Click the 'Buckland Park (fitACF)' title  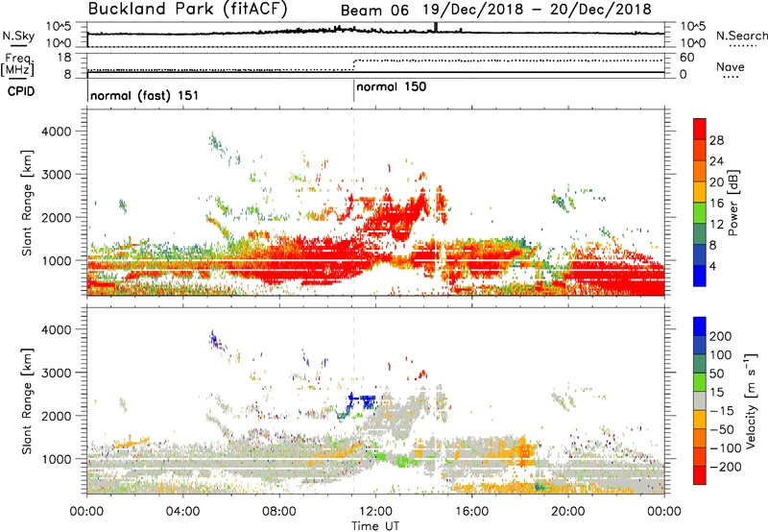coord(187,9)
